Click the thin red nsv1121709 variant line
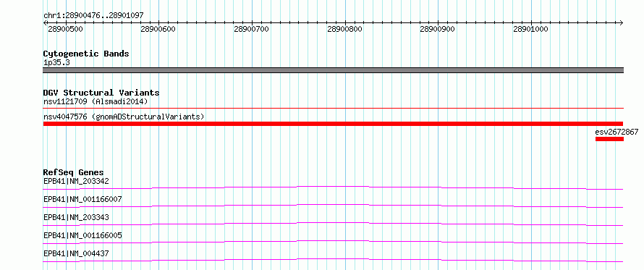Viewport: 644px width, 270px height. [x=333, y=109]
